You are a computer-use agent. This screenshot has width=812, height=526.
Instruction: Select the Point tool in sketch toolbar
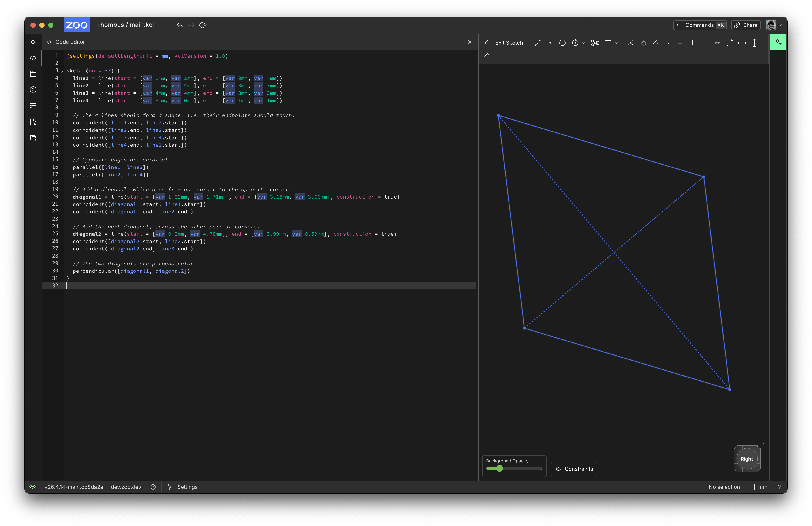coord(550,43)
